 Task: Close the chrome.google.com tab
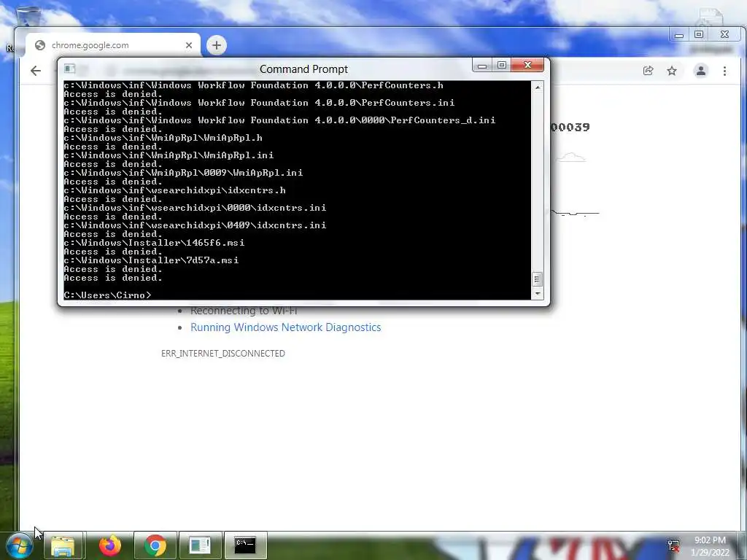point(189,45)
